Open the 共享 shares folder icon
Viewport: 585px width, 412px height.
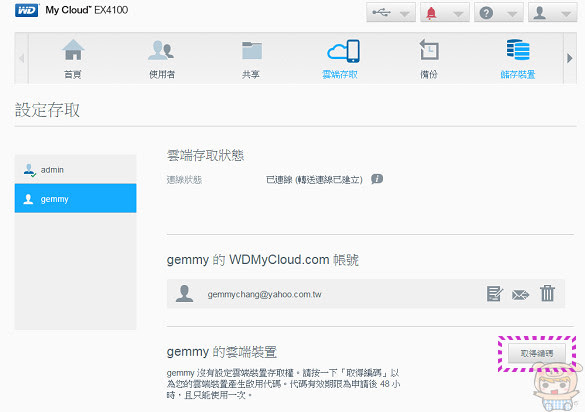click(x=252, y=50)
